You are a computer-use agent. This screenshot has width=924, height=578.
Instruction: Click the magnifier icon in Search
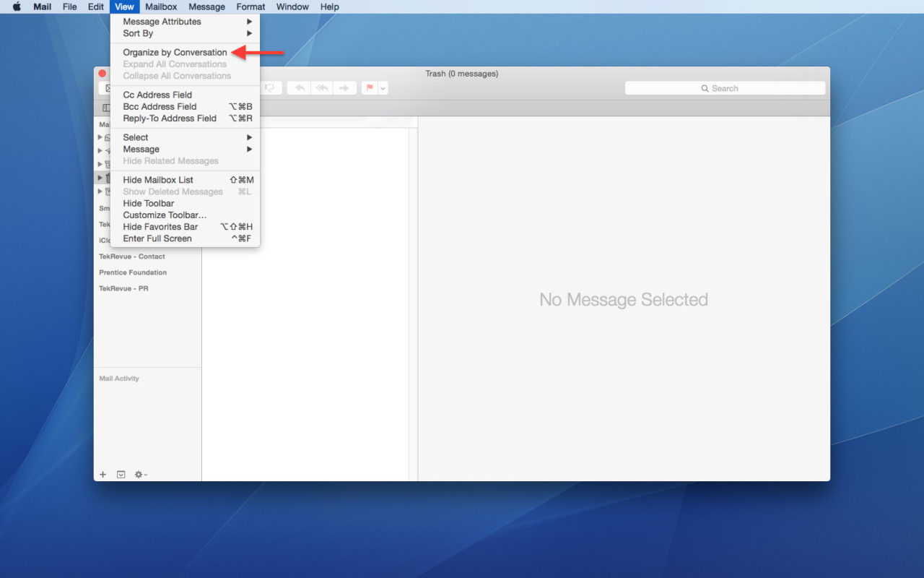click(x=705, y=88)
